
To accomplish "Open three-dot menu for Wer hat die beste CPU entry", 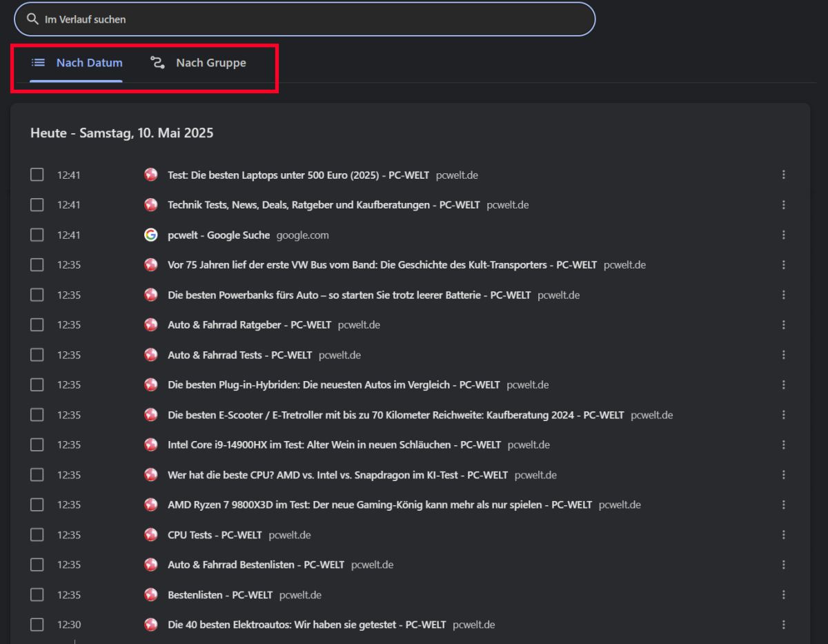I will 783,475.
